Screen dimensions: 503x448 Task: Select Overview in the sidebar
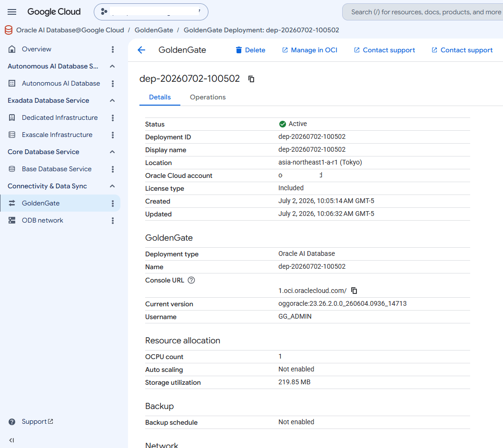[x=37, y=49]
